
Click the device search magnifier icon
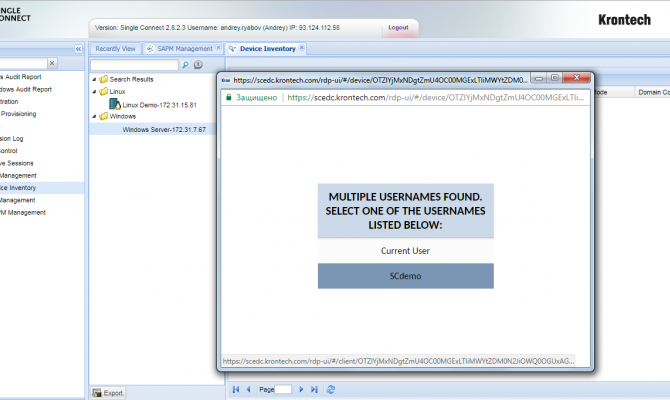tap(185, 65)
